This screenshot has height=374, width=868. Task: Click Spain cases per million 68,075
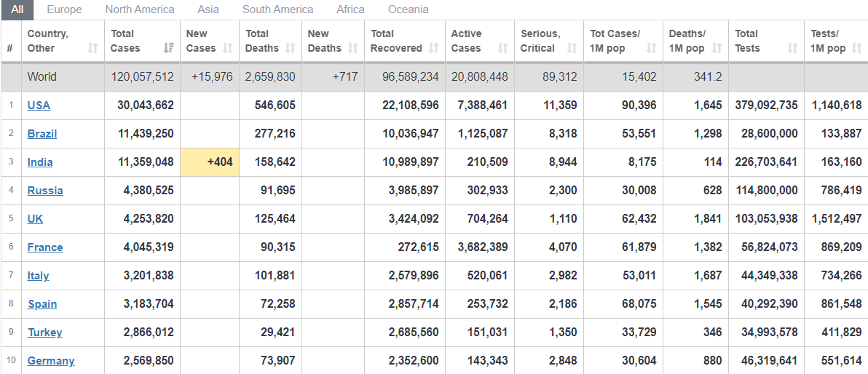(x=639, y=303)
